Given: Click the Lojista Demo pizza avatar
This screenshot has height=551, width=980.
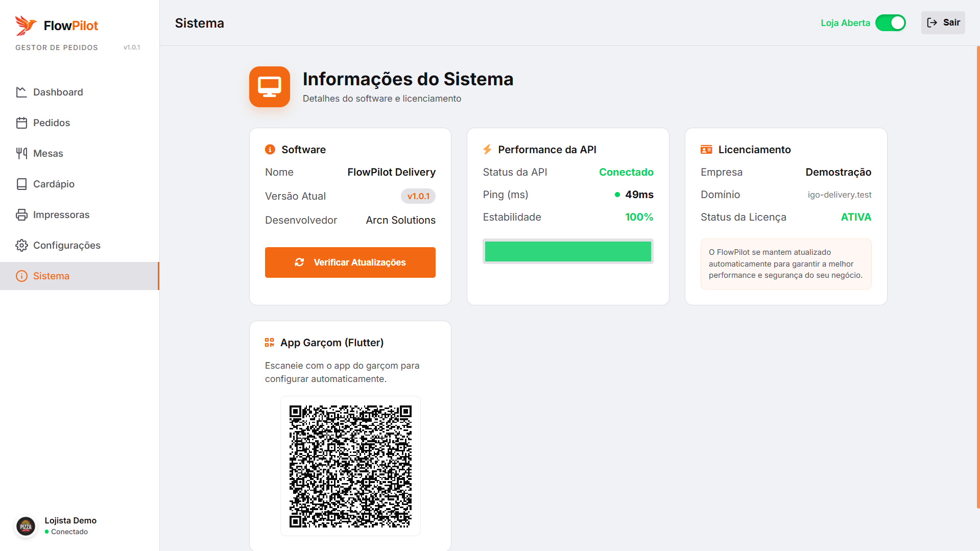Looking at the screenshot, I should point(26,526).
